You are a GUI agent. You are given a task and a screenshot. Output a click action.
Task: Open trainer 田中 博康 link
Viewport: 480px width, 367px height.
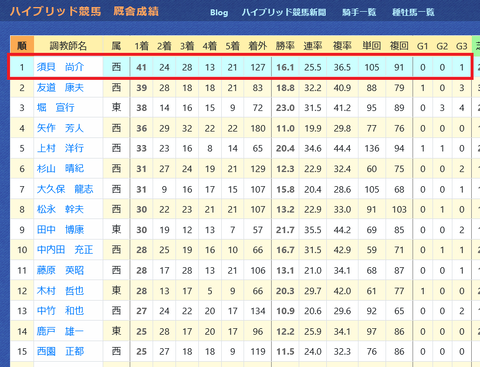coord(60,230)
